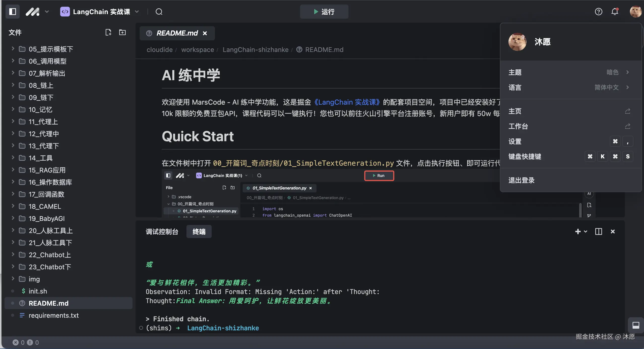This screenshot has width=644, height=349.
Task: Open the 《LangChain 实战课》 link in README
Action: coord(347,102)
